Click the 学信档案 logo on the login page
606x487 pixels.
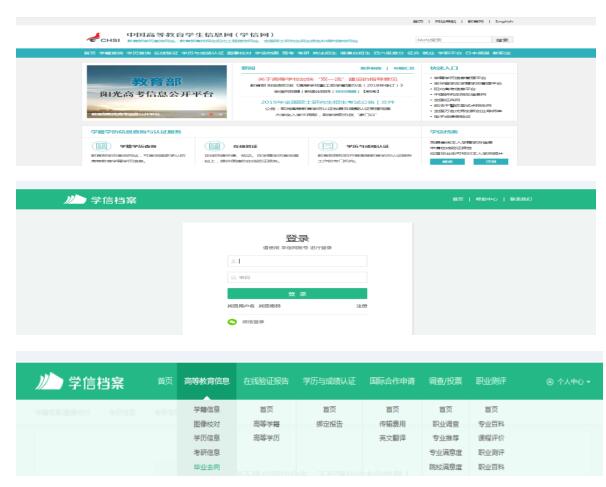pos(100,200)
